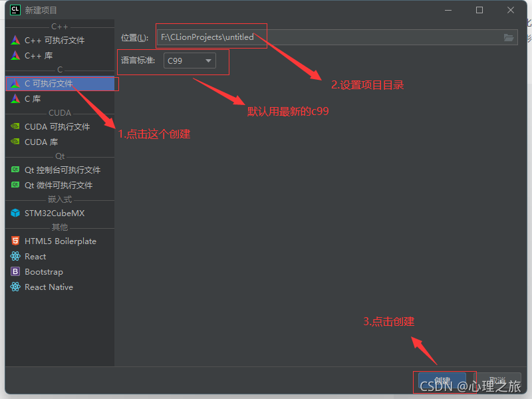Click the NVIDIA icon beside CUDA 可执行文件
Screen dimensions: 532x399
pyautogui.click(x=15, y=126)
